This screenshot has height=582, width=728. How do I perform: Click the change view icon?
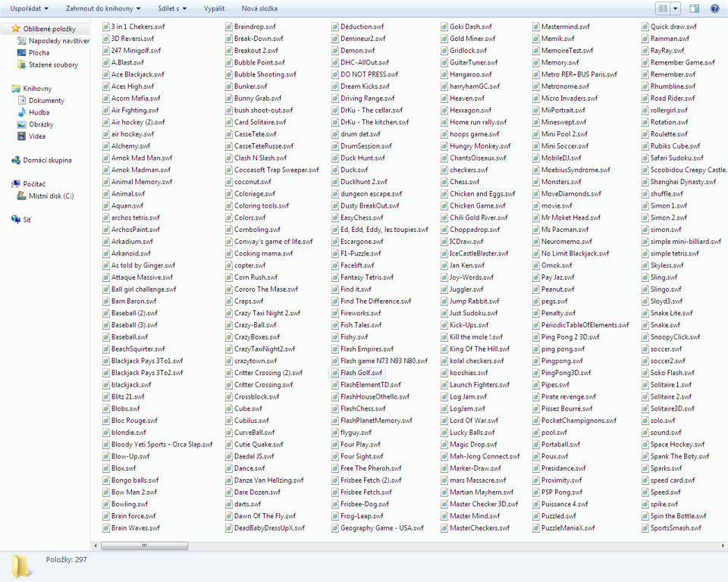point(663,8)
